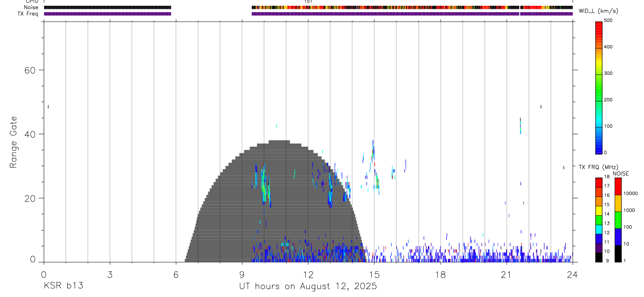Click the 40 tick on Range Gate axis
The width and height of the screenshot is (644, 297).
coord(30,134)
